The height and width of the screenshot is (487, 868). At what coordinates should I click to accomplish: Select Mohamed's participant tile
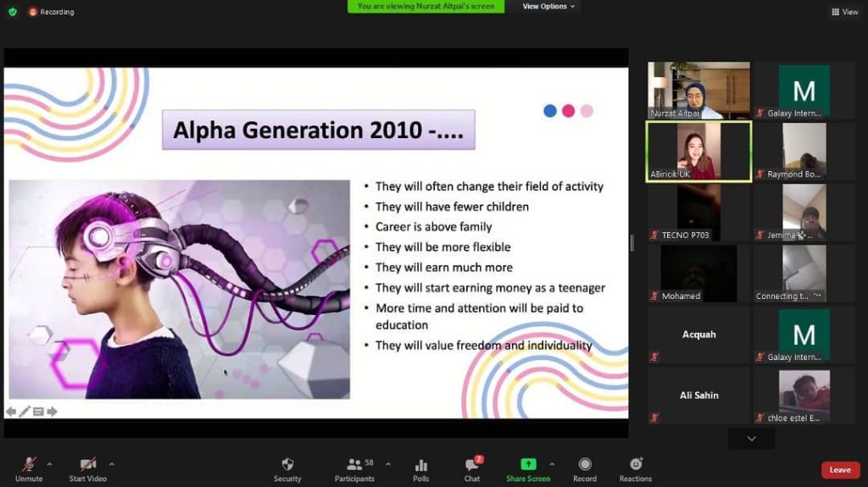pyautogui.click(x=698, y=274)
